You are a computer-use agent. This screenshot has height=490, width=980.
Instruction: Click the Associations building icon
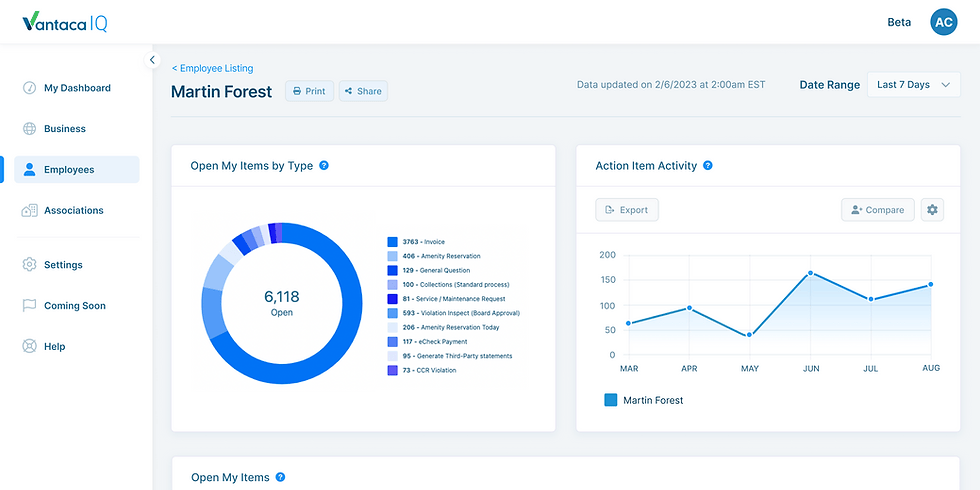point(29,211)
